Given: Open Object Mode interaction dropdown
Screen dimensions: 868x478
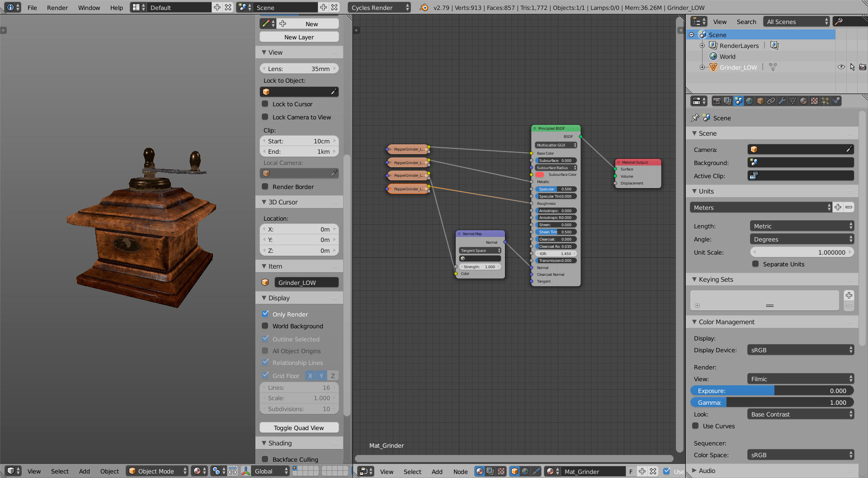Looking at the screenshot, I should point(157,471).
